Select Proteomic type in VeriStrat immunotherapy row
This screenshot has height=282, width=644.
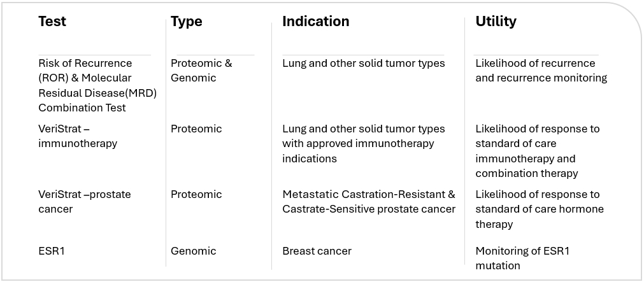[x=196, y=129]
